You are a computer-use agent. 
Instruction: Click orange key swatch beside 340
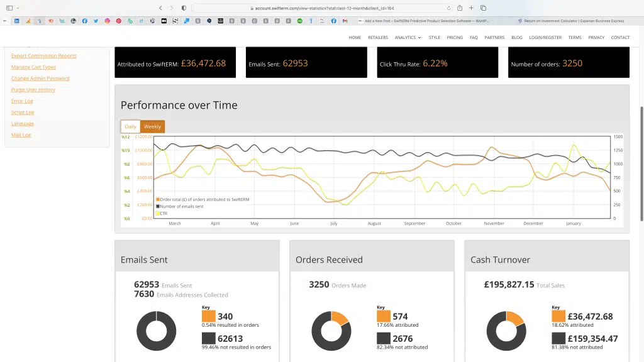tap(209, 316)
